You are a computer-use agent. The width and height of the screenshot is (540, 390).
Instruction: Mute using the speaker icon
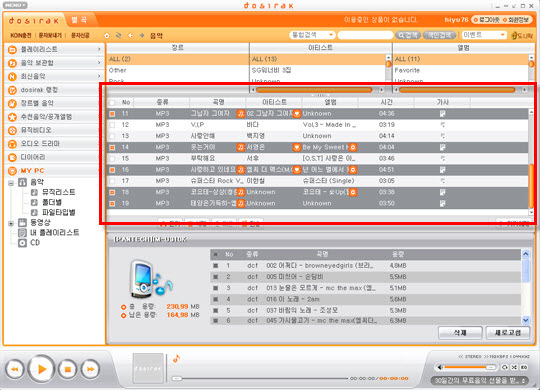pyautogui.click(x=440, y=368)
